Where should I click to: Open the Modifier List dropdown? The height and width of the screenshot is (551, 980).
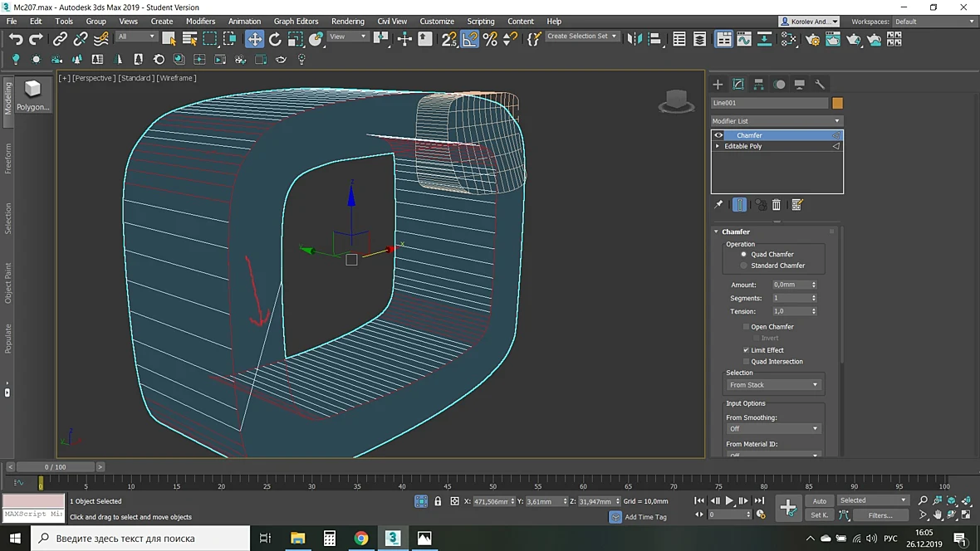777,121
